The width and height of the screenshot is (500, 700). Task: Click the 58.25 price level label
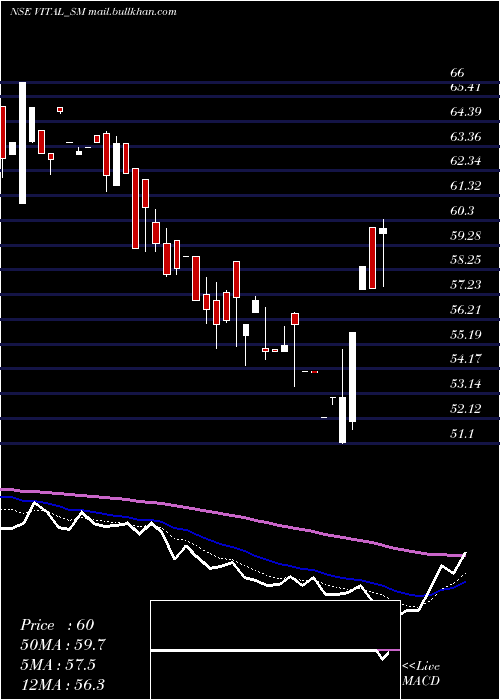(x=466, y=260)
